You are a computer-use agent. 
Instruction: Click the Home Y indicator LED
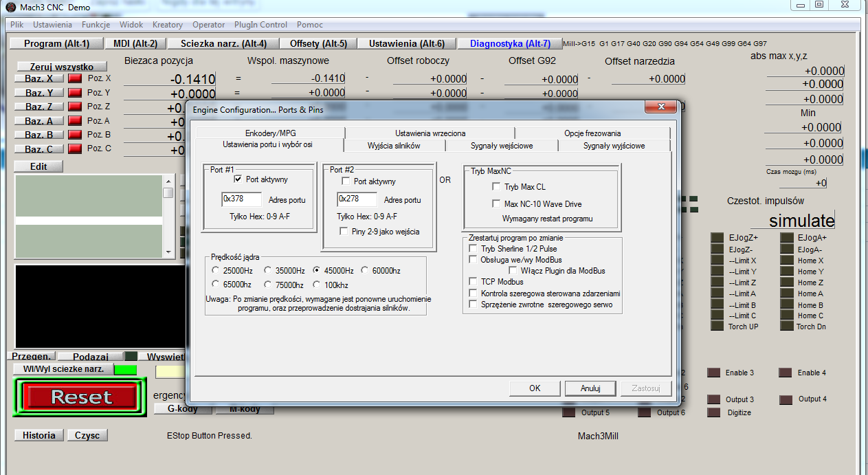tap(786, 272)
